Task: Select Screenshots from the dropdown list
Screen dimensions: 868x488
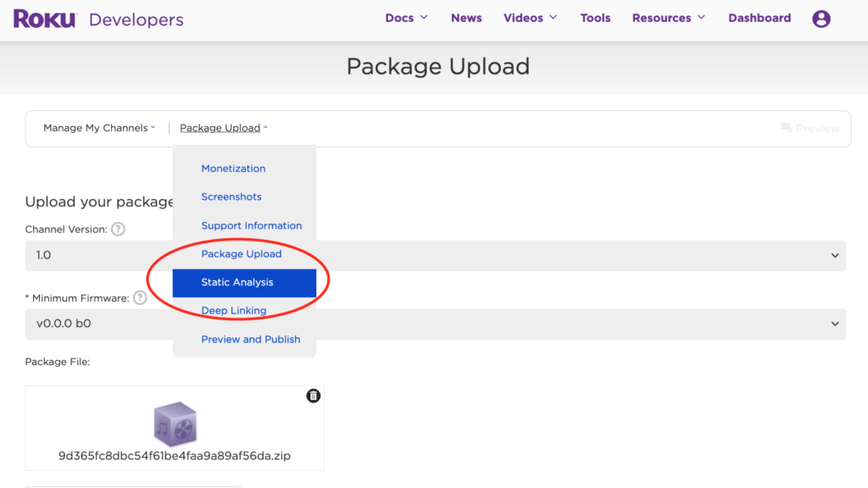Action: tap(231, 197)
